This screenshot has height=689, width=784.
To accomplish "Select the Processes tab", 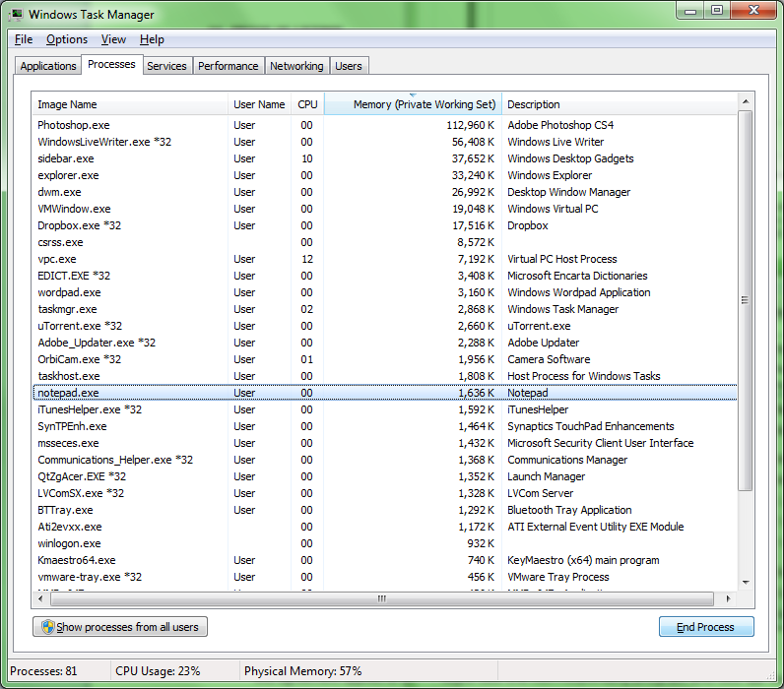I will coord(111,64).
